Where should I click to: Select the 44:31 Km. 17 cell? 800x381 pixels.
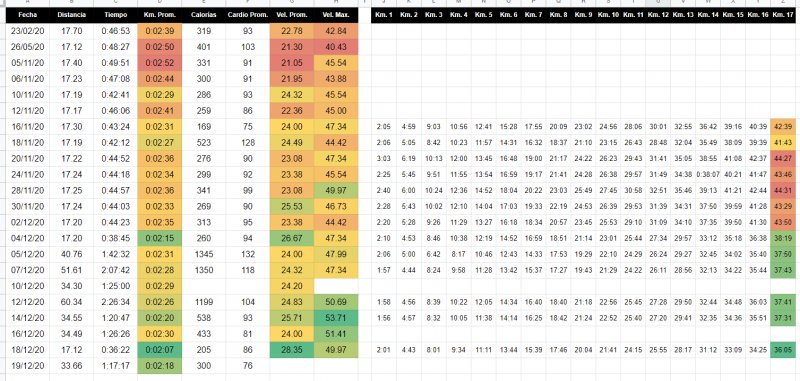pyautogui.click(x=785, y=191)
